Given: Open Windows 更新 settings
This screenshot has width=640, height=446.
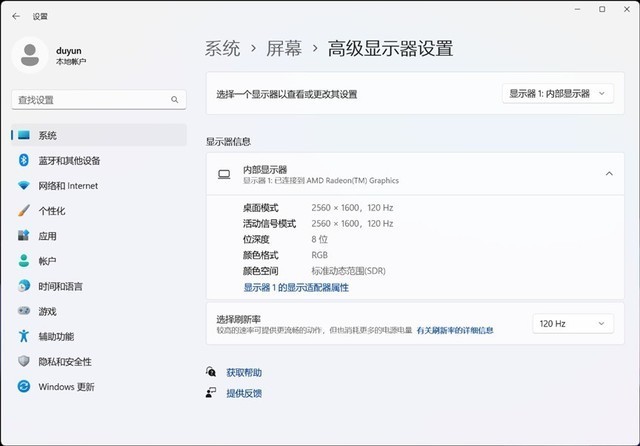Looking at the screenshot, I should (x=99, y=386).
